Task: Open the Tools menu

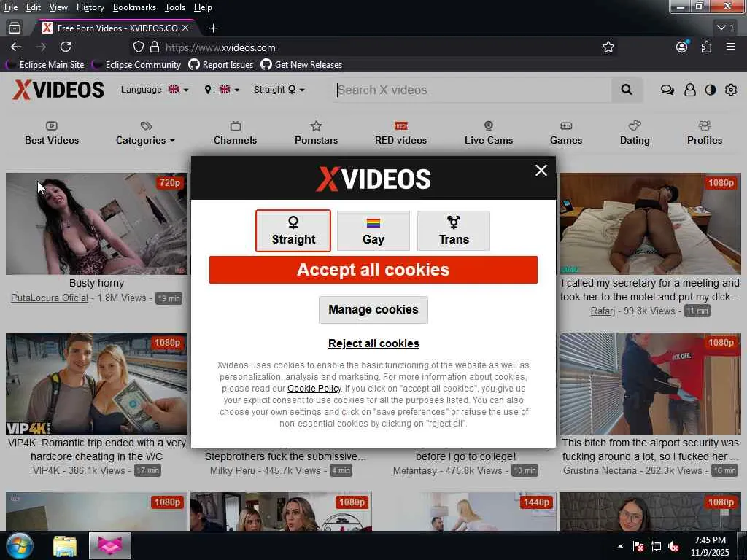Action: 175,7
